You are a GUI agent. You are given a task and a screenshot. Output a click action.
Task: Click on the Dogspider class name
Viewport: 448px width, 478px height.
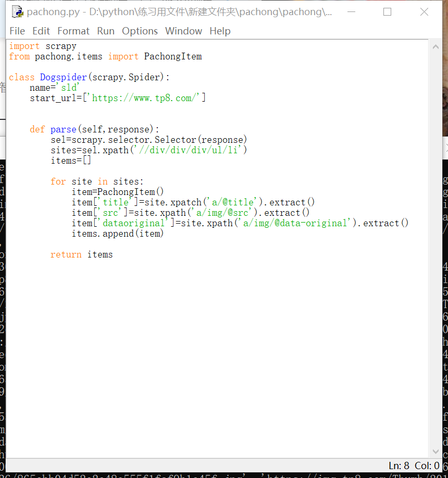click(63, 77)
